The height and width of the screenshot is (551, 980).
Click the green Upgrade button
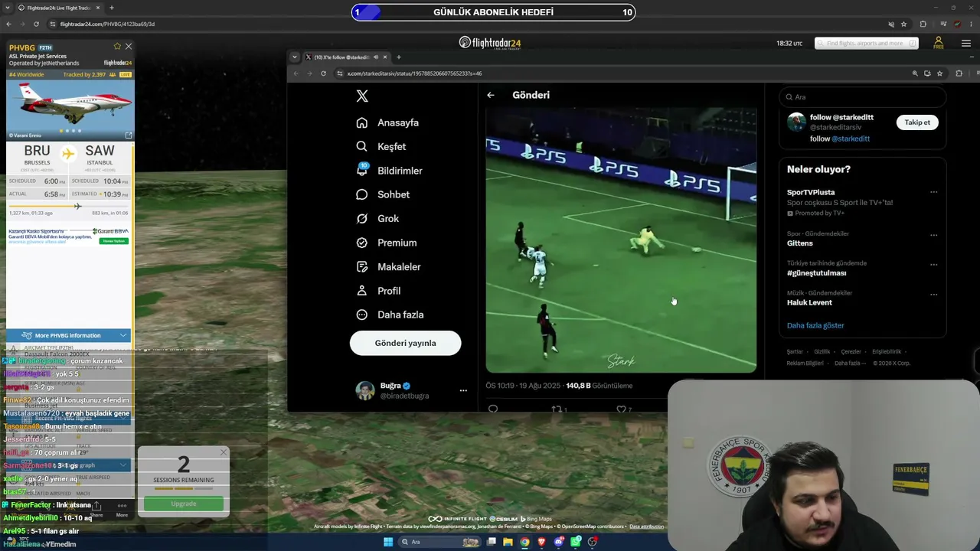coord(184,504)
